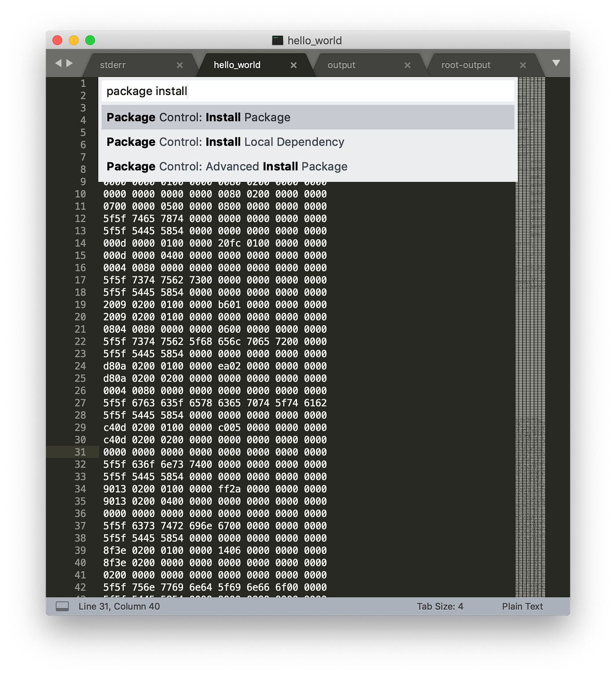
Task: Click line number 1 in gutter
Action: (83, 83)
